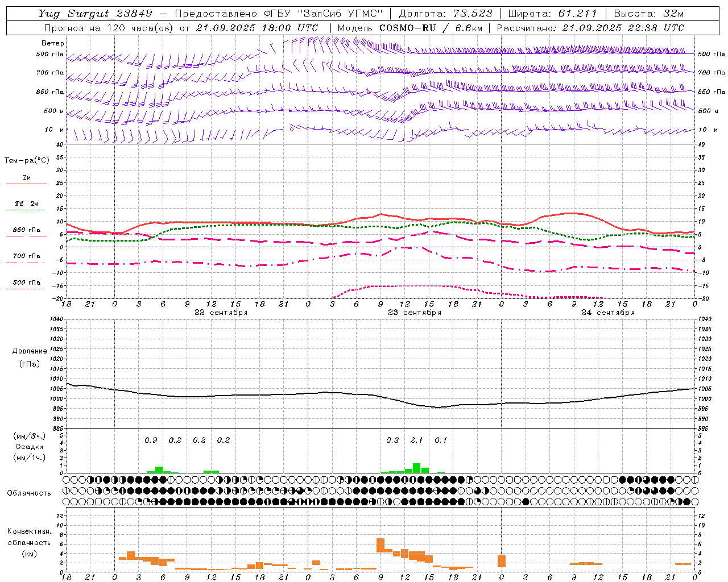
Task: Click the 0.3 precipitation value
Action: [x=392, y=440]
